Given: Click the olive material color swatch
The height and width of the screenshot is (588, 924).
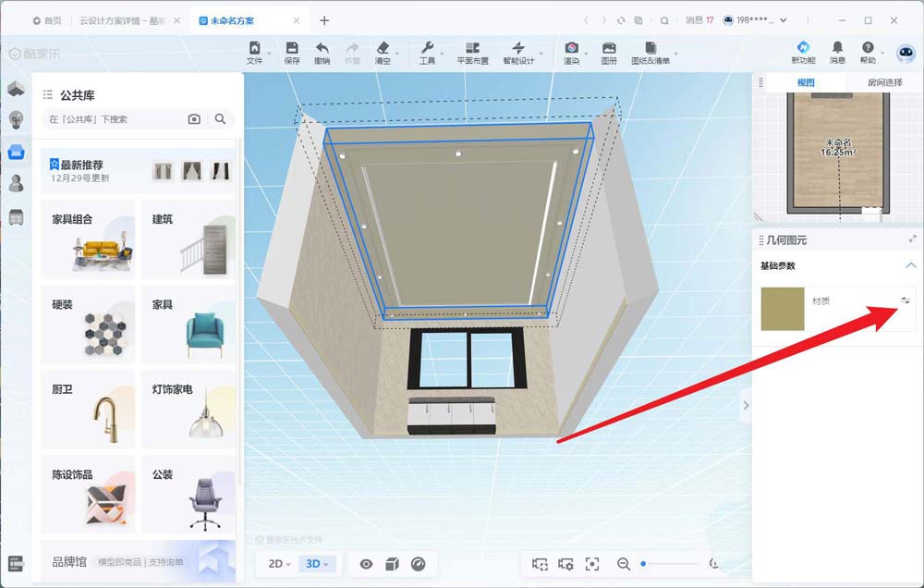Looking at the screenshot, I should coord(782,309).
